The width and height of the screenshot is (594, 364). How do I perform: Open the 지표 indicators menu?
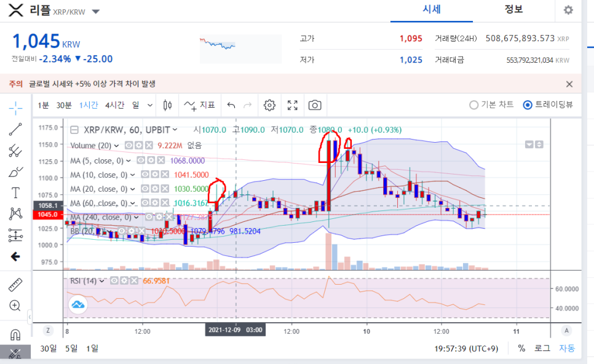[200, 105]
